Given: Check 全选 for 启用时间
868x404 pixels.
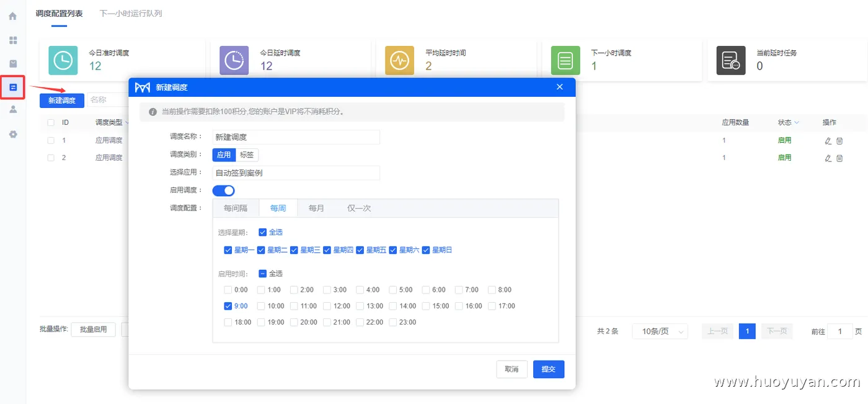Looking at the screenshot, I should [x=263, y=274].
